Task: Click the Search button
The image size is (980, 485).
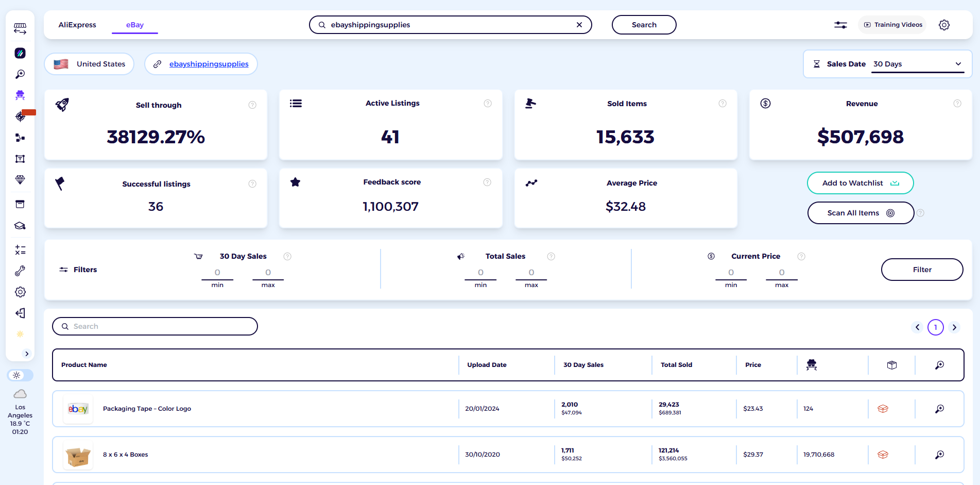Action: click(x=644, y=25)
